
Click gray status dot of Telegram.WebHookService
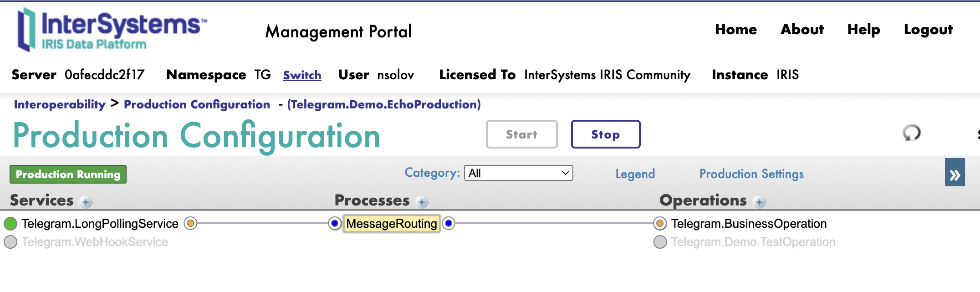tap(10, 242)
